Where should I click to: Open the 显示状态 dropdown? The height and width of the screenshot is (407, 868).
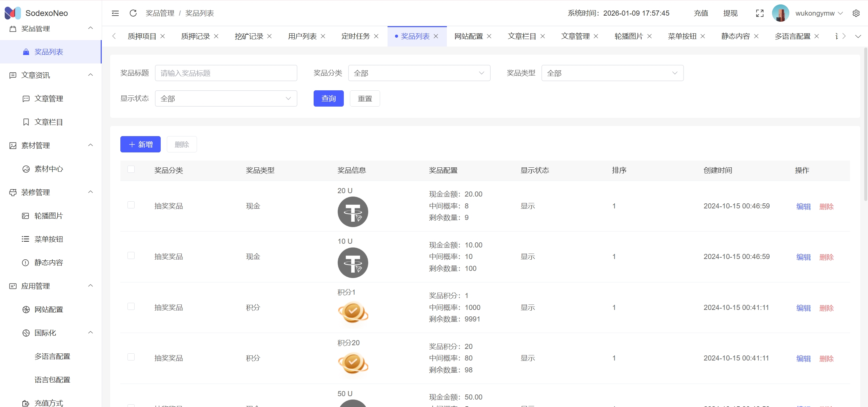[x=226, y=98]
